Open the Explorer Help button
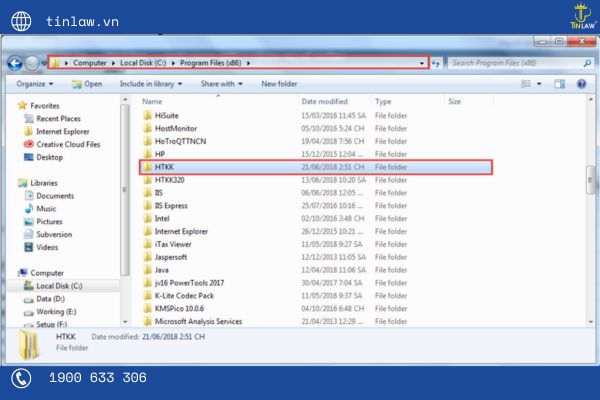Screen dimensions: 600x400 pyautogui.click(x=581, y=84)
